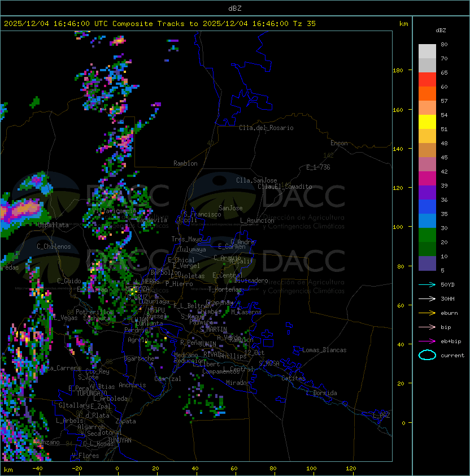This screenshot has height=476, width=470.
Task: Click the y-axis '180' km tick label
Action: [398, 71]
